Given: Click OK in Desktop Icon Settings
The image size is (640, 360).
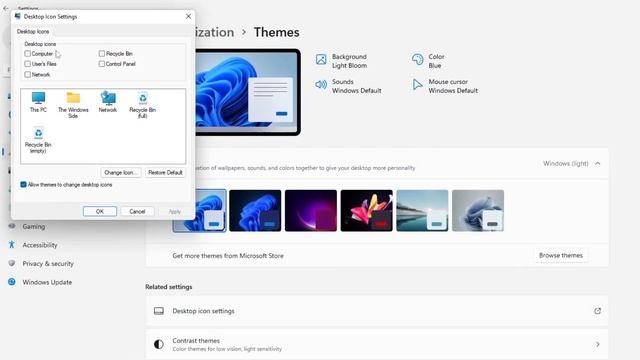Looking at the screenshot, I should tap(100, 211).
